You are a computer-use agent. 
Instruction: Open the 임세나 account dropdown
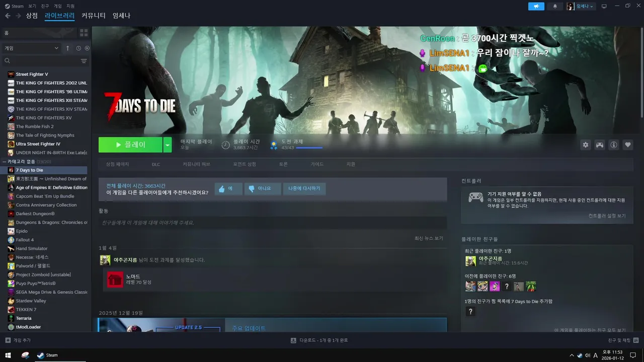[x=581, y=6]
